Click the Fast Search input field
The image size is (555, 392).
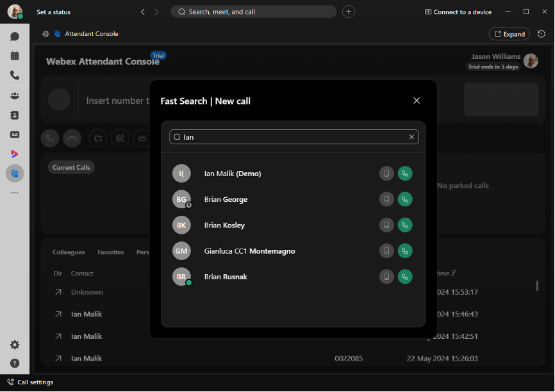tap(294, 137)
